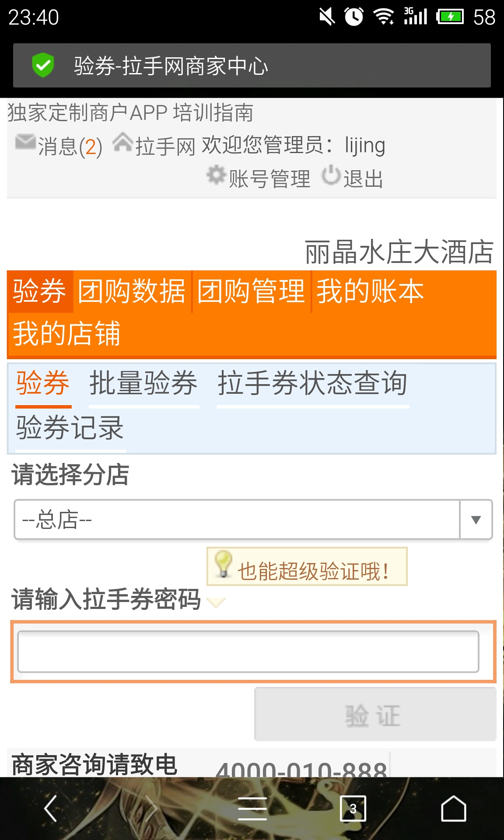Go back with the browser back arrow
Image resolution: width=504 pixels, height=840 pixels.
(51, 808)
